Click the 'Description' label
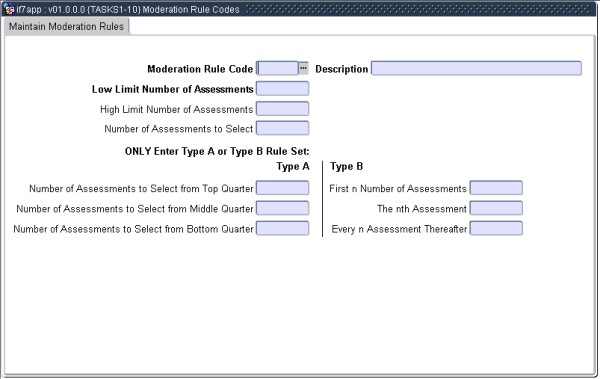 (x=342, y=69)
